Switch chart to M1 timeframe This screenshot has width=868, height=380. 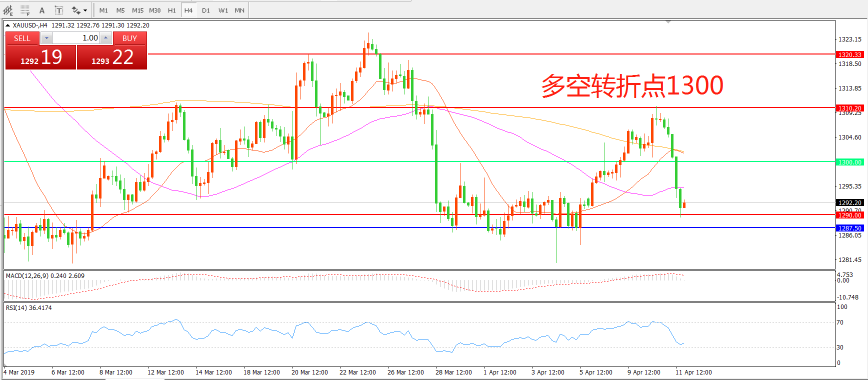coord(103,10)
